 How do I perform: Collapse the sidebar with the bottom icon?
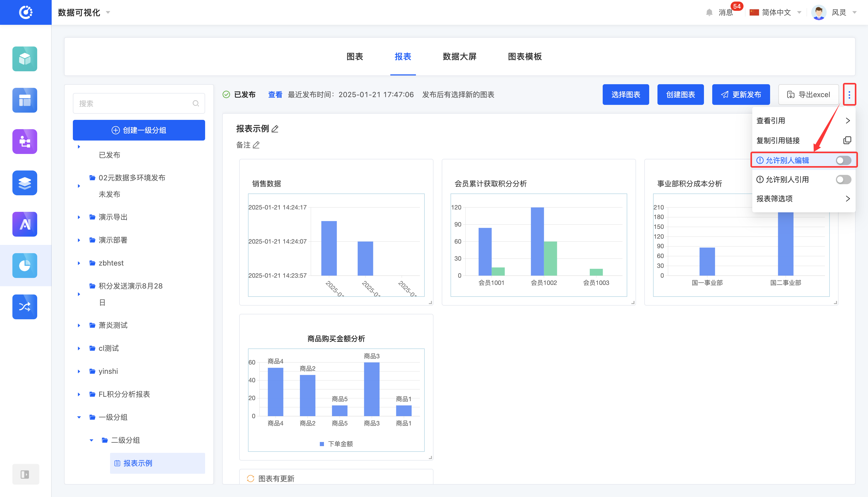[25, 474]
